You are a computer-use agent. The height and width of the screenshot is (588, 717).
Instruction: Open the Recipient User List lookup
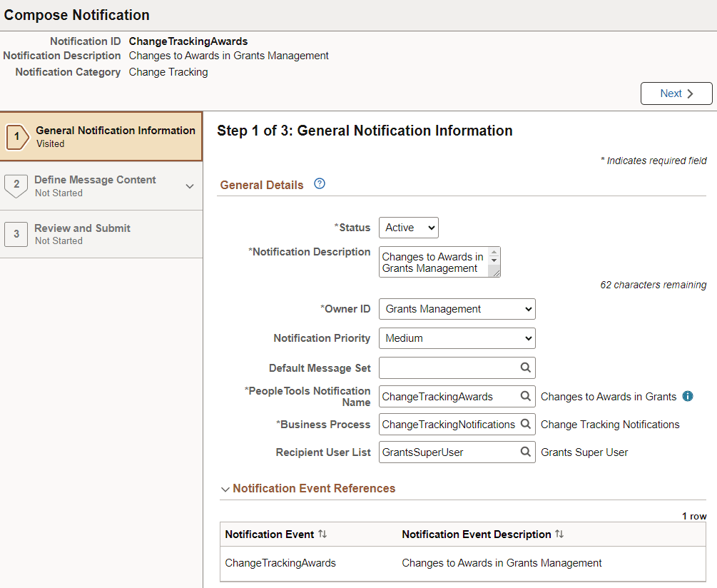click(526, 452)
